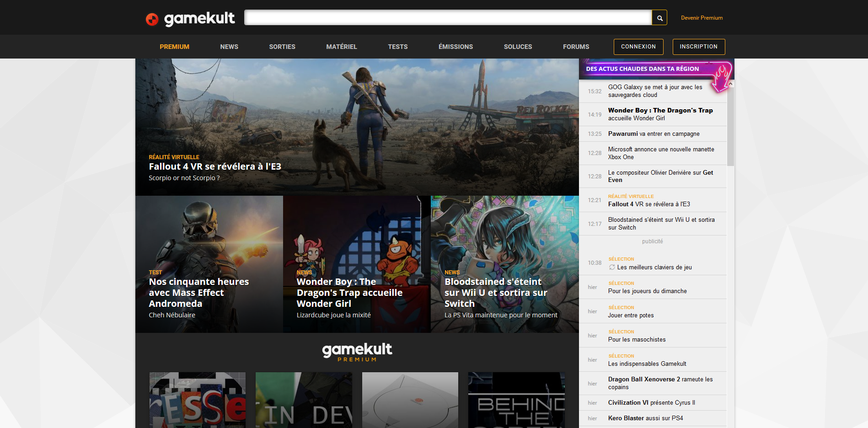This screenshot has width=868, height=428.
Task: Click the sidebar scrollbar up arrow
Action: (x=730, y=84)
